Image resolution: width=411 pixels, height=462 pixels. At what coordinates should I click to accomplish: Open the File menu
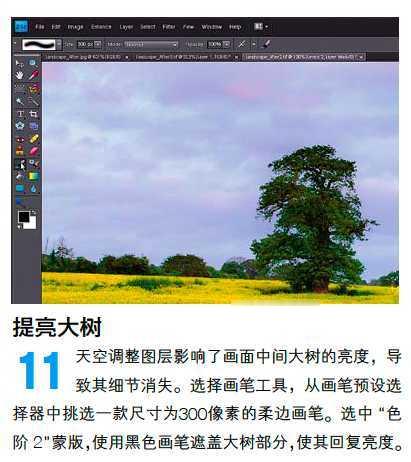pos(40,27)
